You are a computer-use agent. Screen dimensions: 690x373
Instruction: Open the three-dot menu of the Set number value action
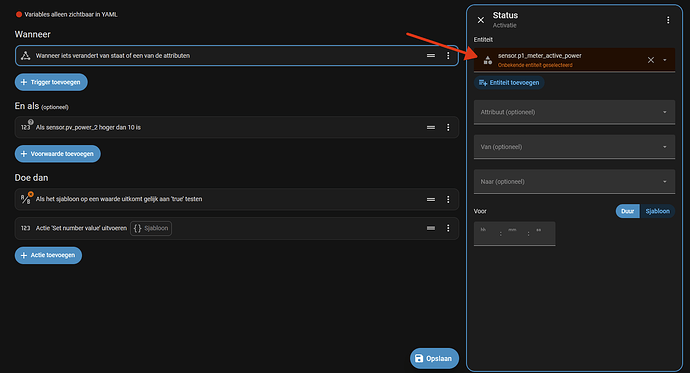point(448,228)
